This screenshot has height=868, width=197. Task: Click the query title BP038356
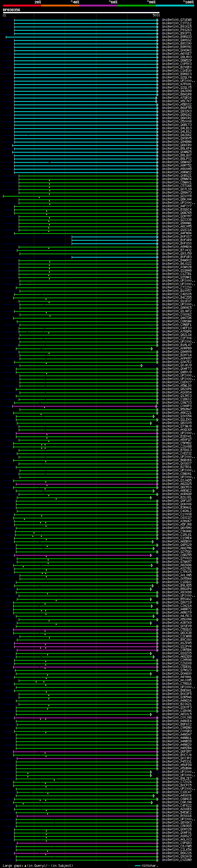11,10
